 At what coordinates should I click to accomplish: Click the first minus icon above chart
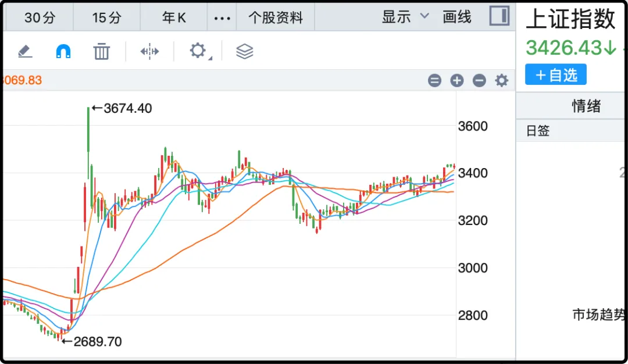(x=434, y=81)
